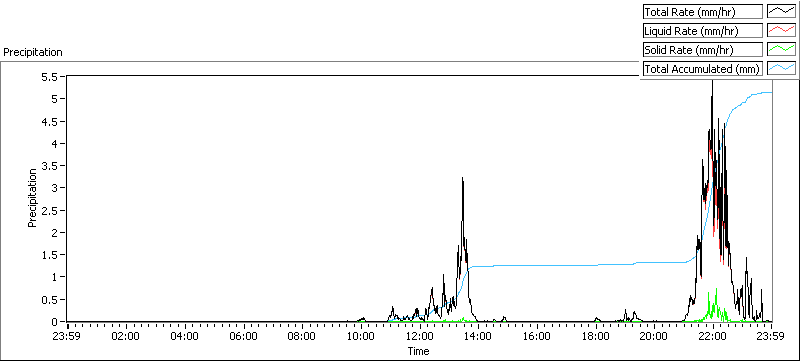Click the 16:00 time axis label
Screen dimensions: 800x361
click(537, 336)
